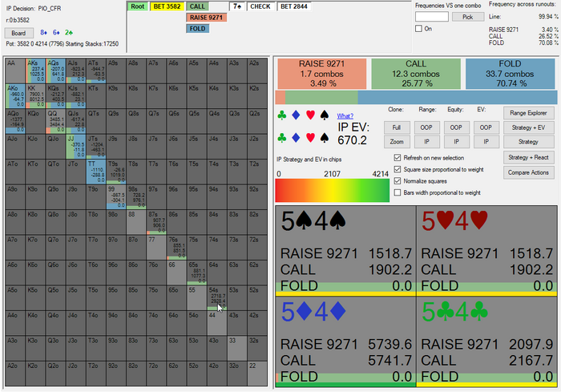Click the club suit icon in the lower suit row

coord(282,138)
